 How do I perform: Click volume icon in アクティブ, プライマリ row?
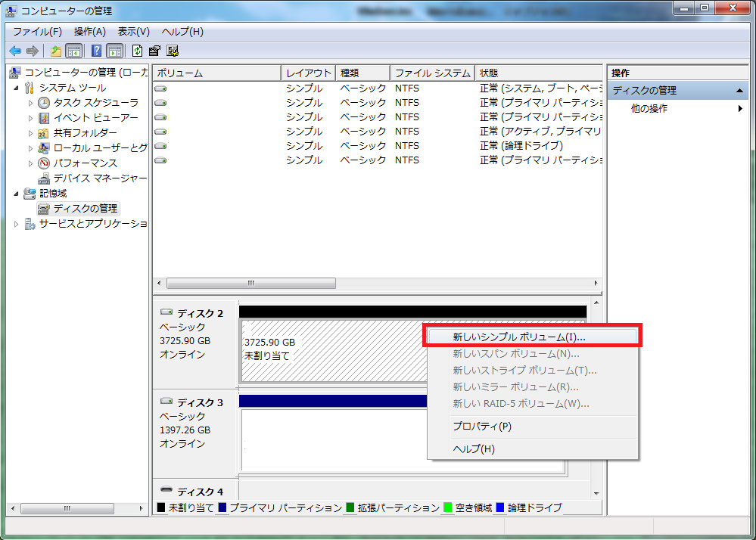pyautogui.click(x=160, y=131)
